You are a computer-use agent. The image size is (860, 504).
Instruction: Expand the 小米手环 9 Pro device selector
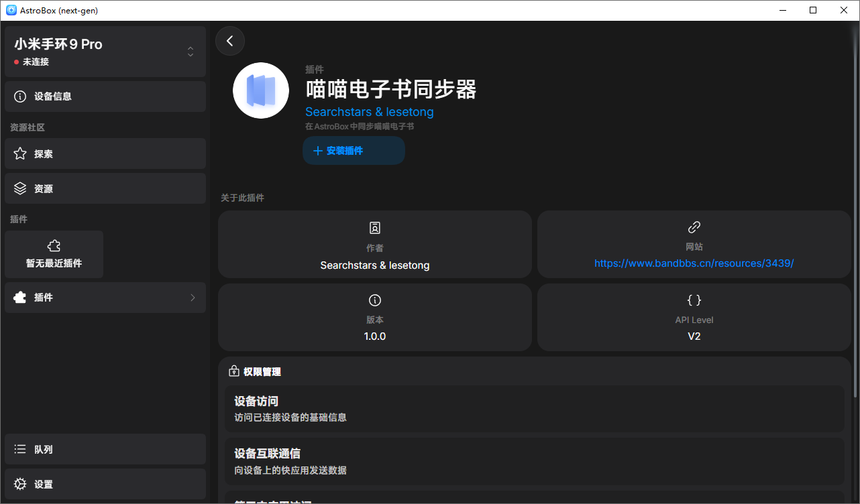[105, 52]
